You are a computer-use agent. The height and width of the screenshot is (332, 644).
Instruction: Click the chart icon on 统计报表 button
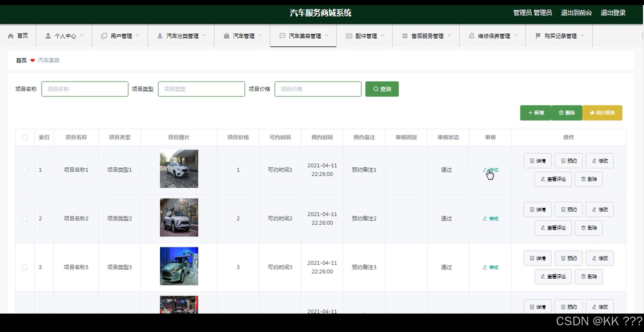click(x=592, y=113)
